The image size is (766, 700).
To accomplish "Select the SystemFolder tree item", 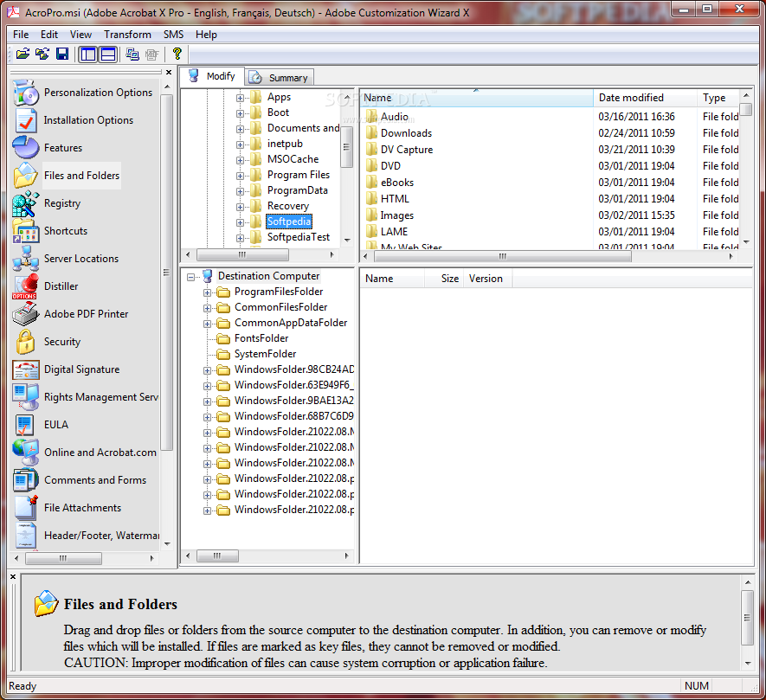I will pos(265,354).
